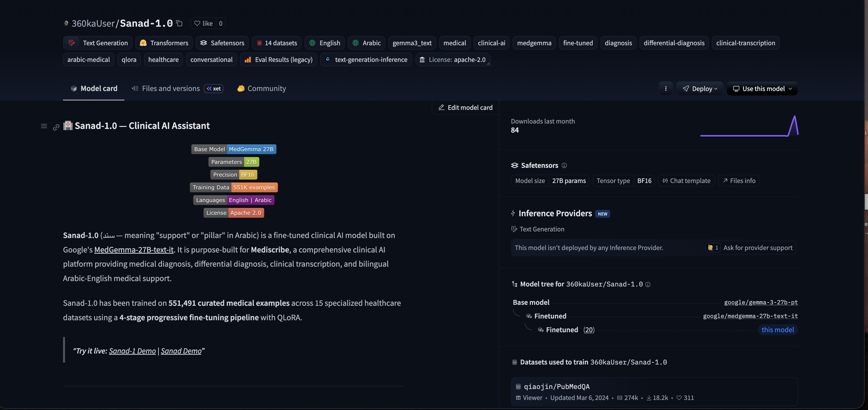The height and width of the screenshot is (410, 868).
Task: Open the qlora tag
Action: pos(129,59)
